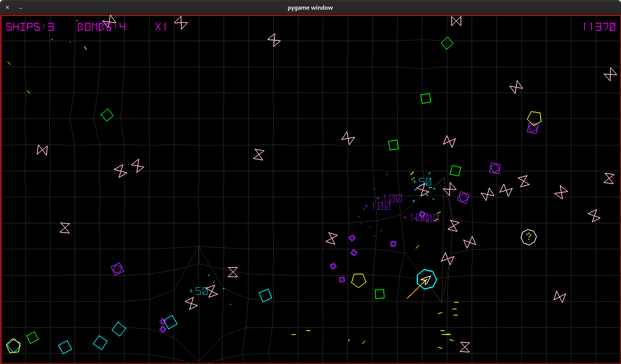Target the yellow pentagon beside the player ship
This screenshot has height=364, width=621.
[x=359, y=280]
